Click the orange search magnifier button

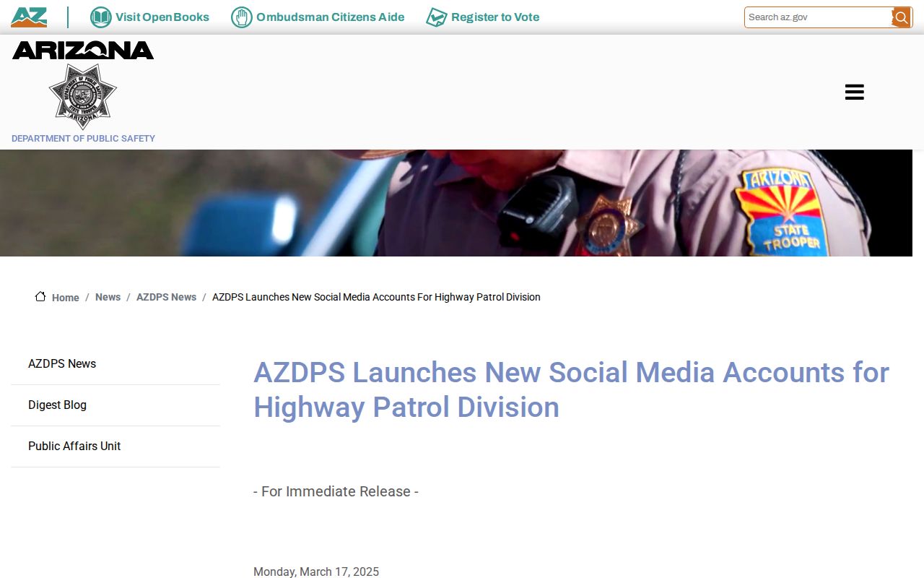point(901,17)
